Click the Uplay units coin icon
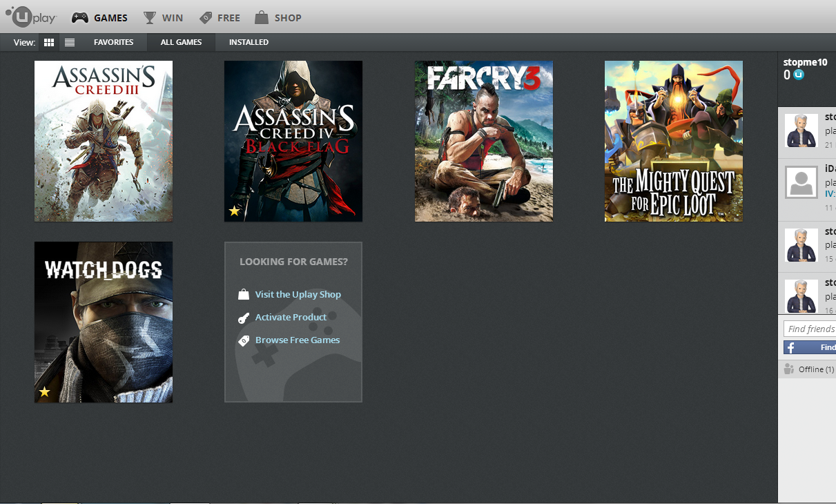836x504 pixels. pos(799,75)
